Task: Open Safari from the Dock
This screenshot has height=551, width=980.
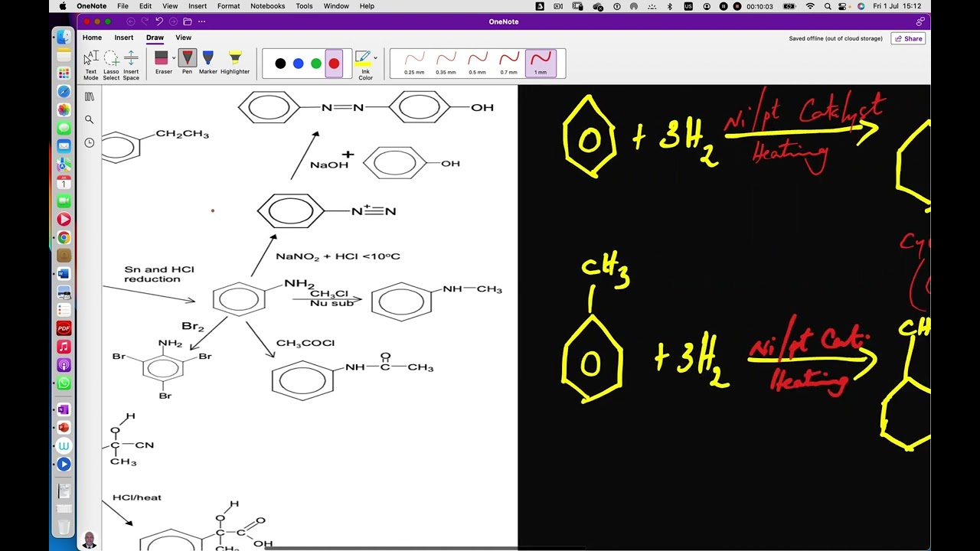Action: coord(64,92)
